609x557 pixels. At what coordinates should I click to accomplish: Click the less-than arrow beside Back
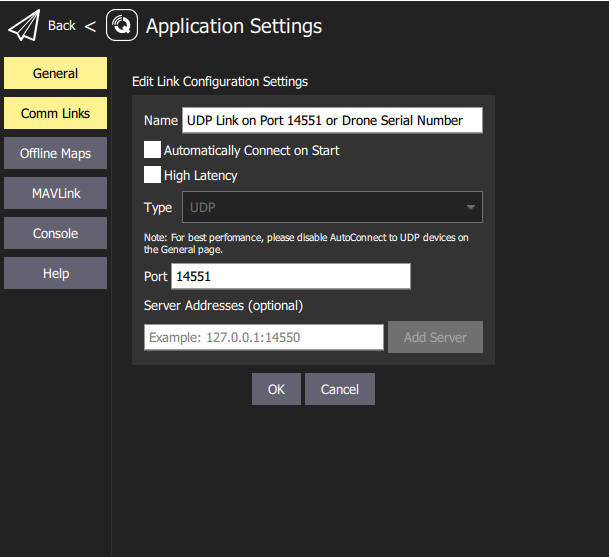tap(90, 26)
